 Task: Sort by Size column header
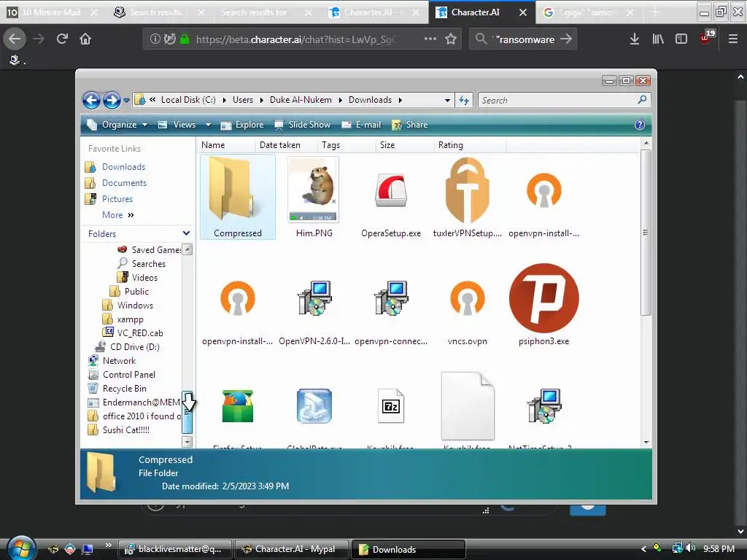404,145
